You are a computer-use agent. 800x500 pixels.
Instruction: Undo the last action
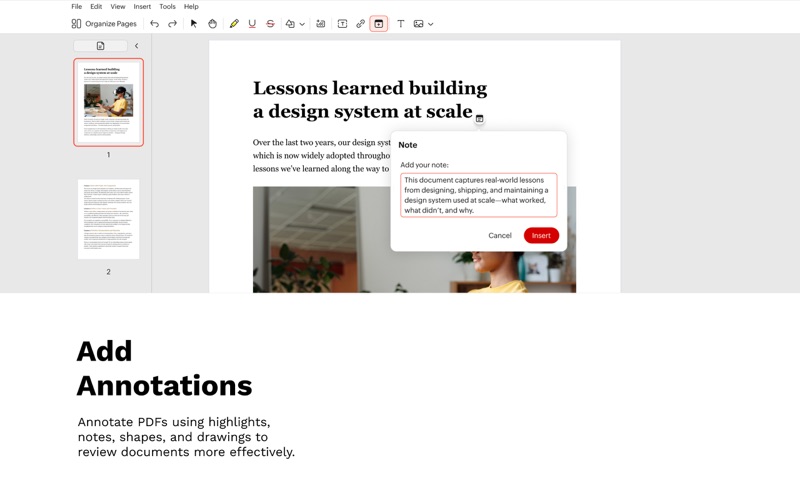(x=155, y=23)
